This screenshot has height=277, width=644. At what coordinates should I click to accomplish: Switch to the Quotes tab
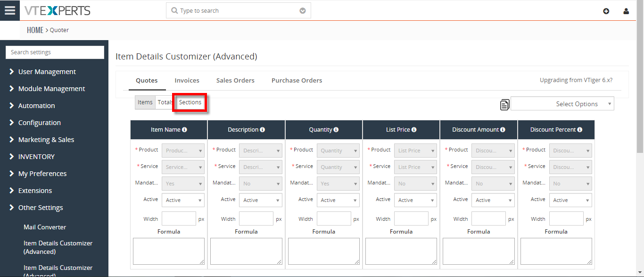147,80
